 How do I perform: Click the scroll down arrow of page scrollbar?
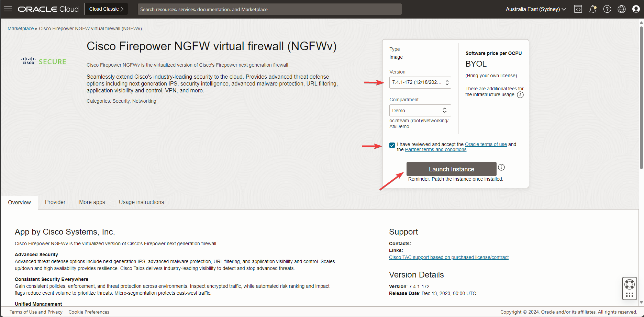[x=641, y=303]
